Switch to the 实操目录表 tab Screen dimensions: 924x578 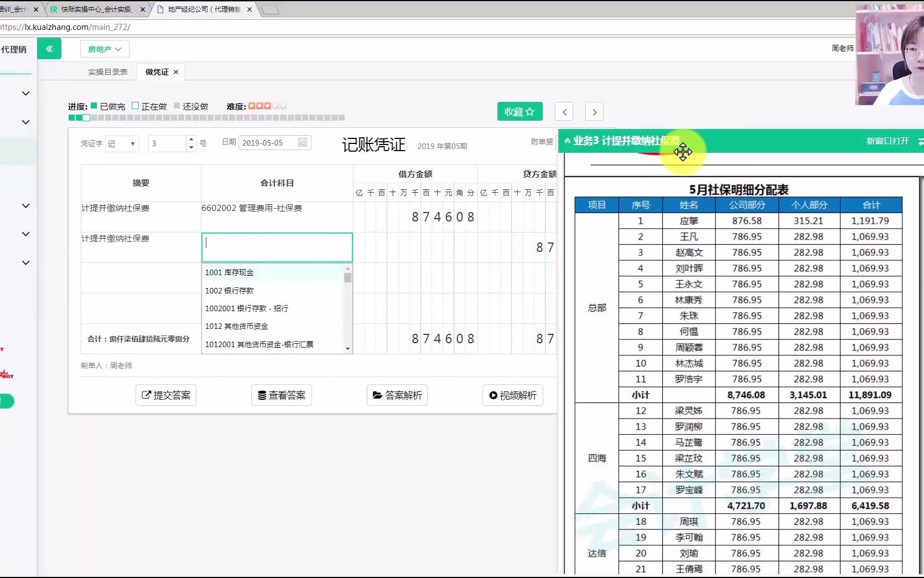tap(107, 71)
